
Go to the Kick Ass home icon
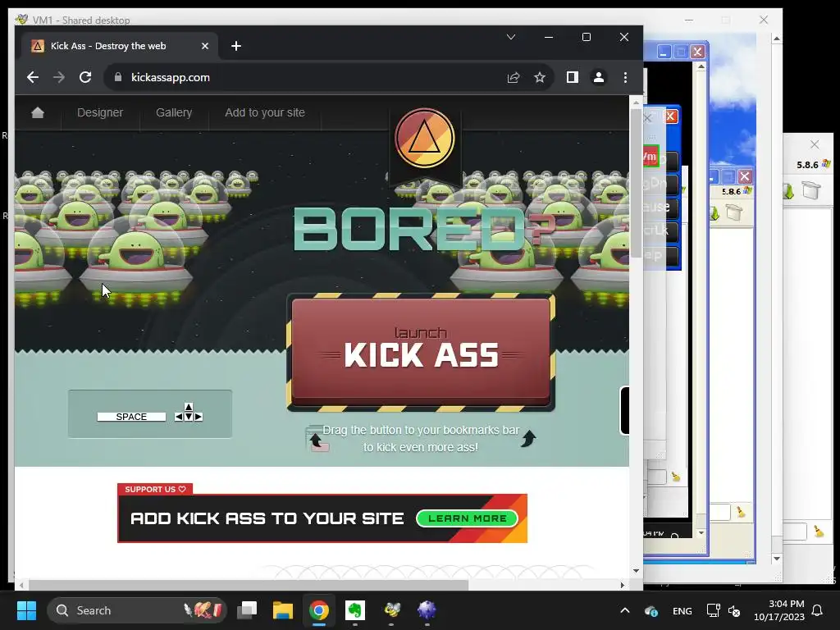point(38,112)
